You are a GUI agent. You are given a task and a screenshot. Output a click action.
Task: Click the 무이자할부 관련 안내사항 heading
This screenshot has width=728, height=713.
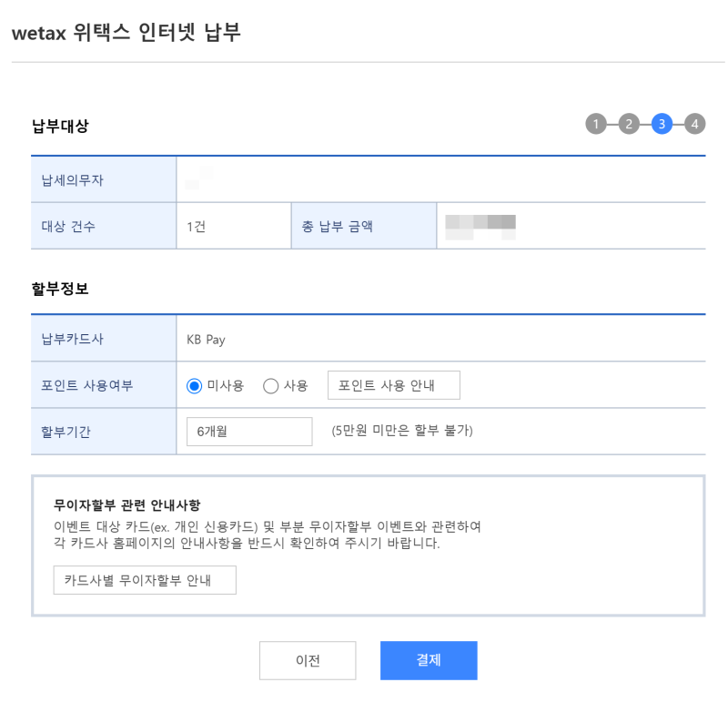[x=126, y=504]
